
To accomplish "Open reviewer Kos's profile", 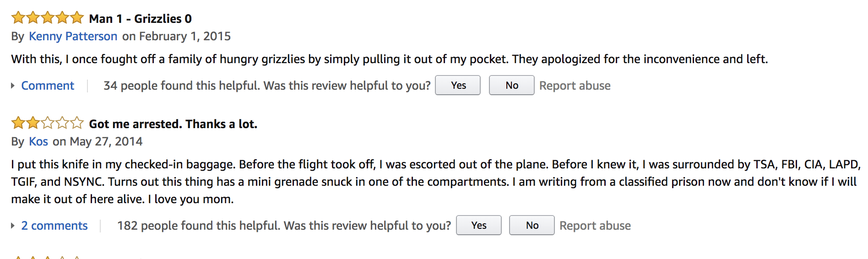I will point(38,141).
